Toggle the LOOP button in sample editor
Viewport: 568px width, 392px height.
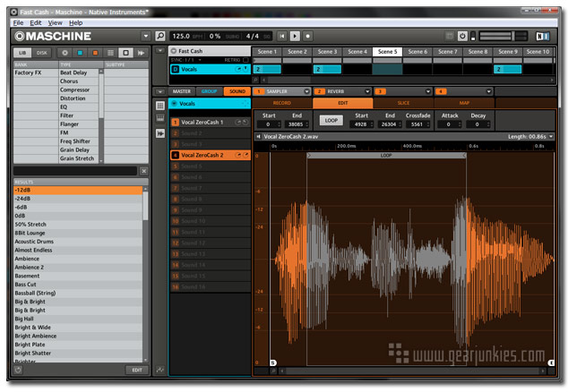click(331, 120)
